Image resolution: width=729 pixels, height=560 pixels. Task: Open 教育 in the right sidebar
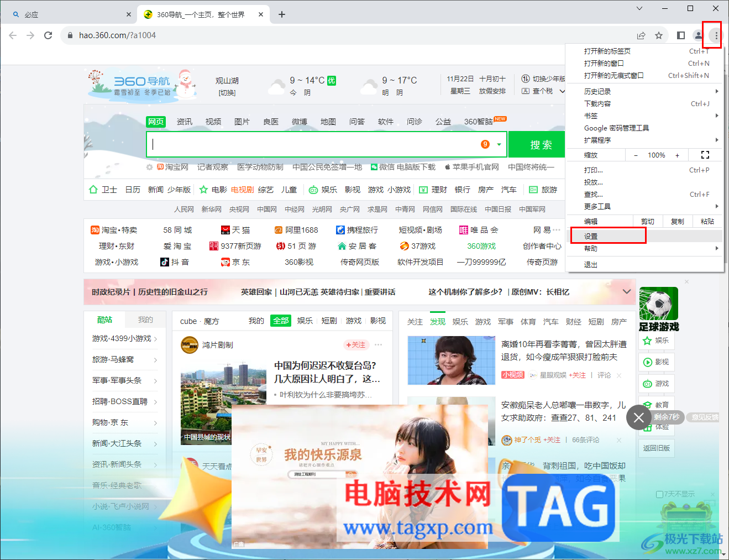point(656,405)
